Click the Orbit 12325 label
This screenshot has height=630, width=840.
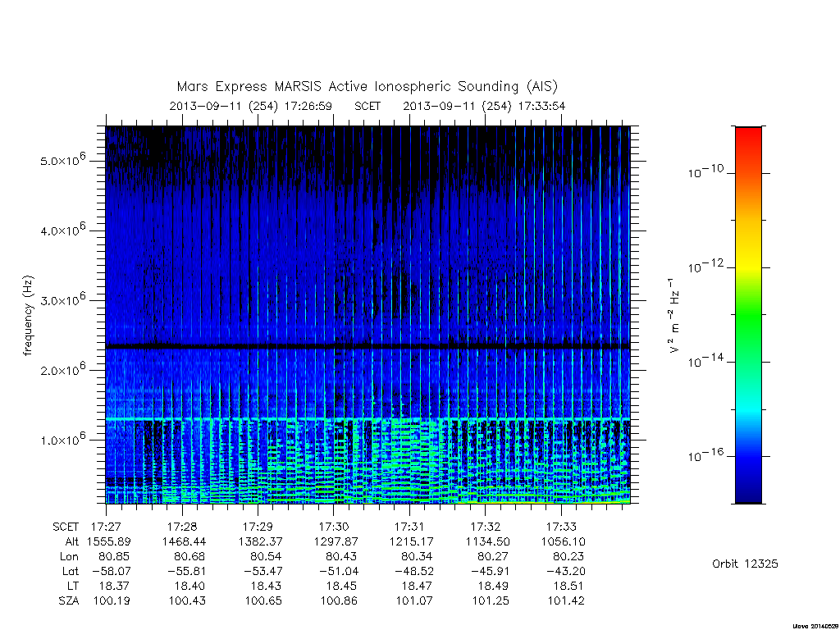745,564
